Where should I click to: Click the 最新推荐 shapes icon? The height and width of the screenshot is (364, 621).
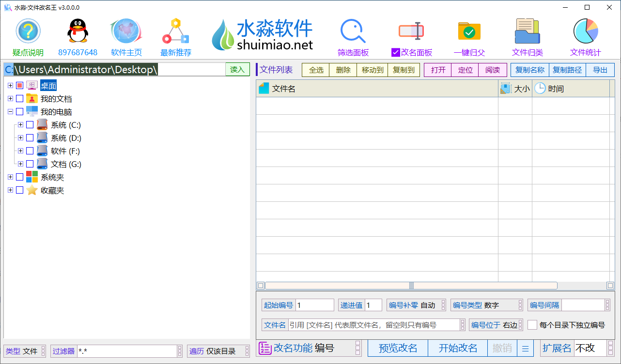175,31
